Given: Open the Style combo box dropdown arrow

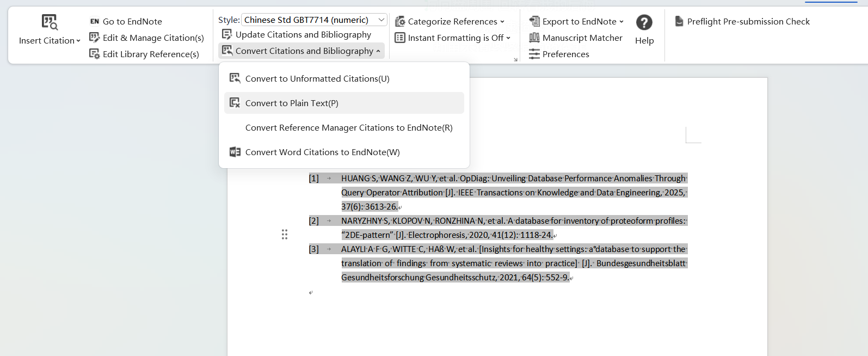Looking at the screenshot, I should [x=381, y=20].
